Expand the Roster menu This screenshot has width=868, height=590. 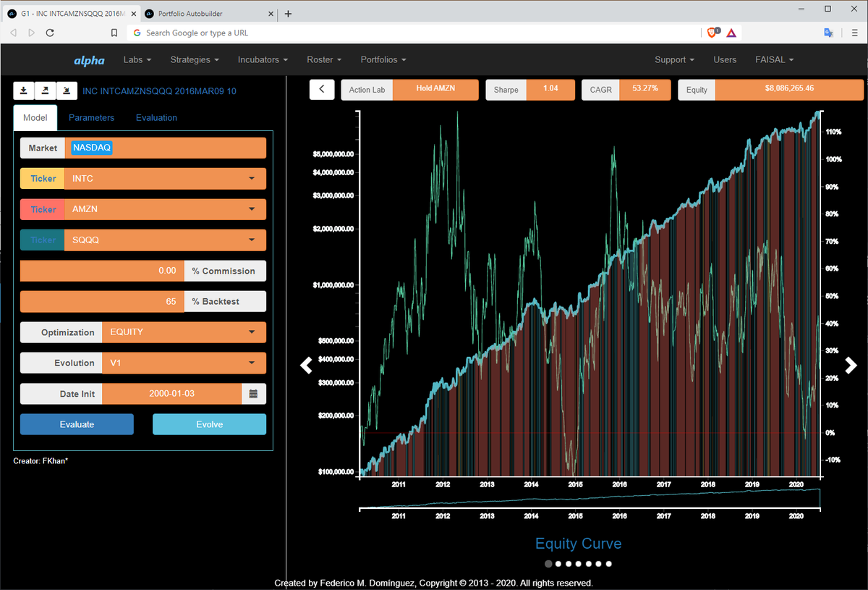[324, 60]
